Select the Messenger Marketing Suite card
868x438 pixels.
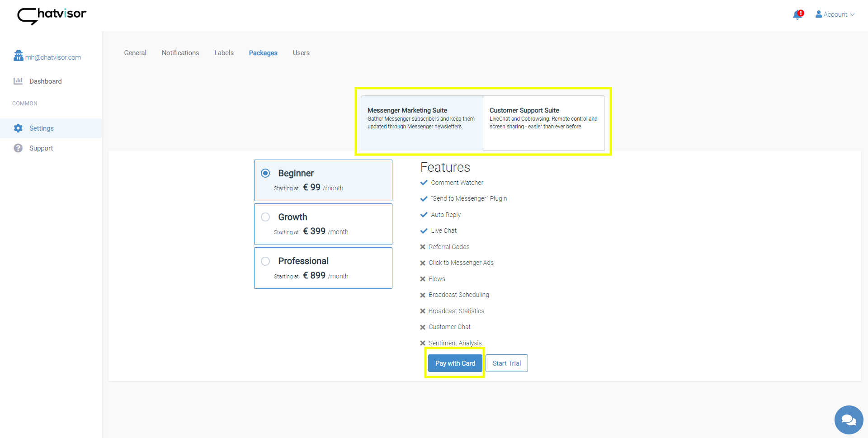tap(422, 122)
